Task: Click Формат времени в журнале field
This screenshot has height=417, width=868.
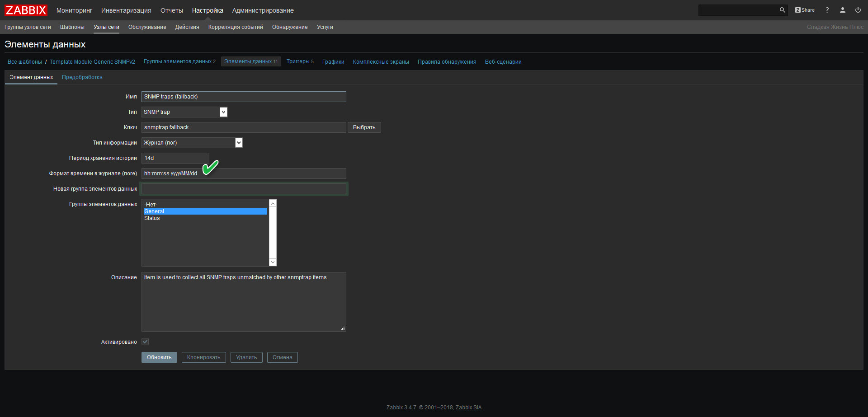Action: (244, 173)
